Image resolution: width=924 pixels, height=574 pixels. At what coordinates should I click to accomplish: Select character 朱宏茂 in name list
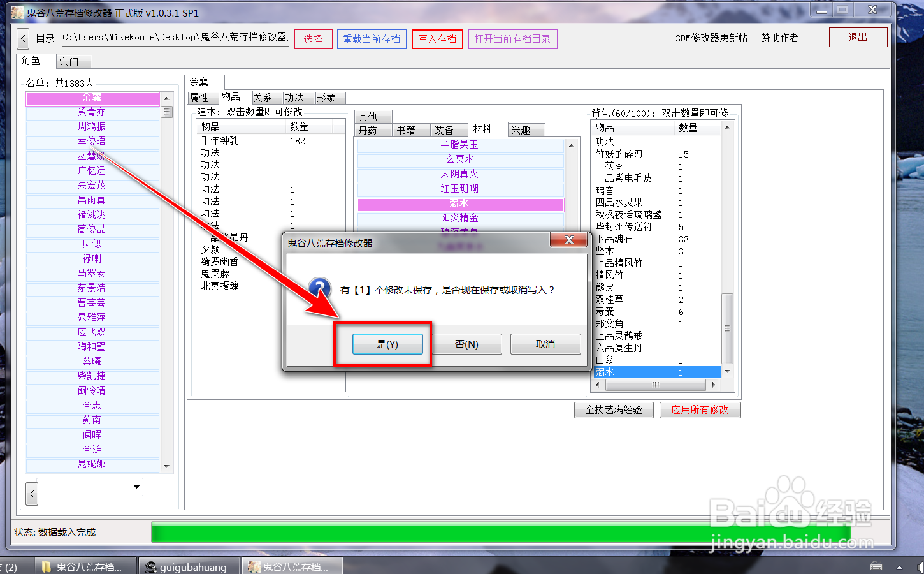tap(92, 186)
